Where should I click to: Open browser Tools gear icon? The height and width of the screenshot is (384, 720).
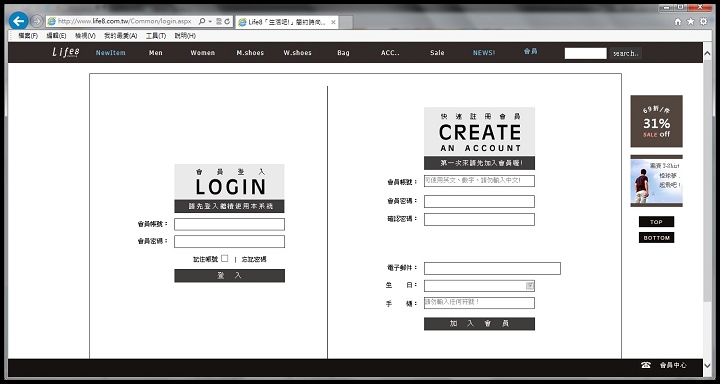(703, 21)
